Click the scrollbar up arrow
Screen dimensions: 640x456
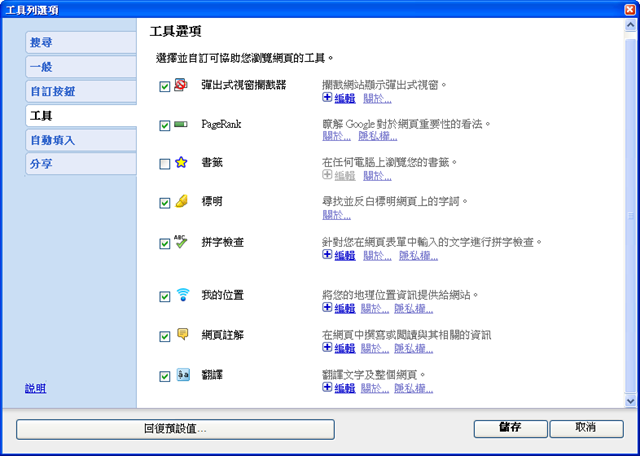pos(630,25)
